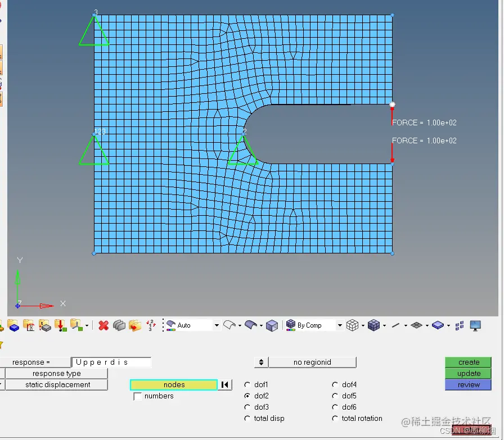Click the transparency cube icon
Viewport: 504px width, 440px height.
(272, 326)
